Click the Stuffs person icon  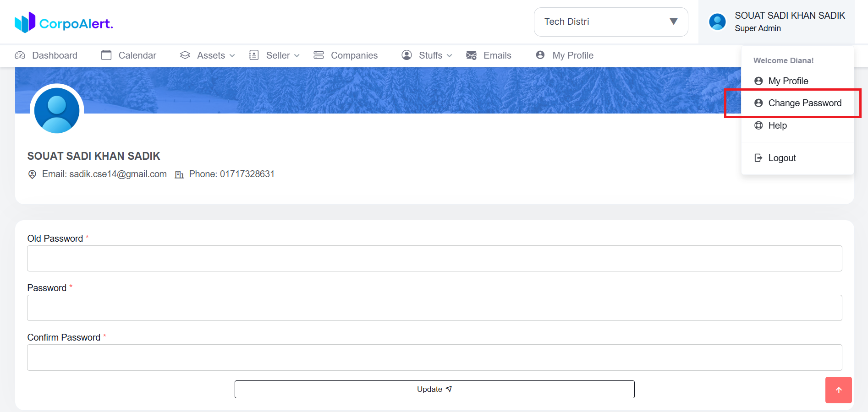[x=406, y=55]
